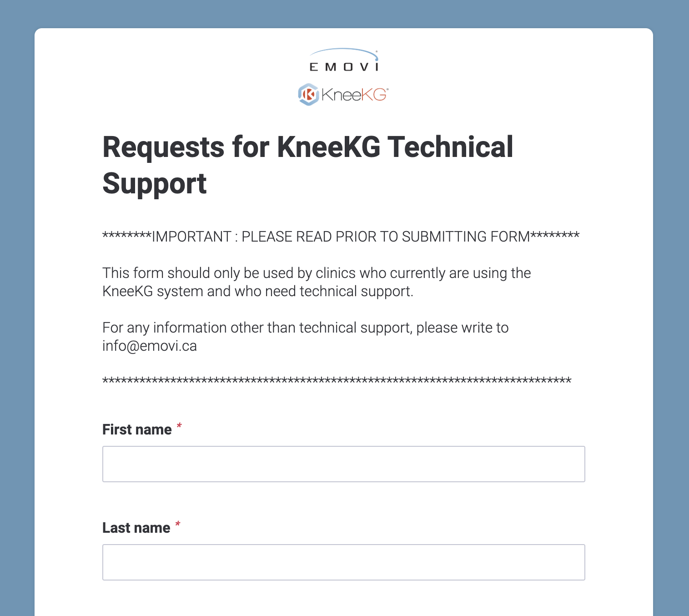Select the First name field label
This screenshot has height=616, width=689.
pos(137,429)
